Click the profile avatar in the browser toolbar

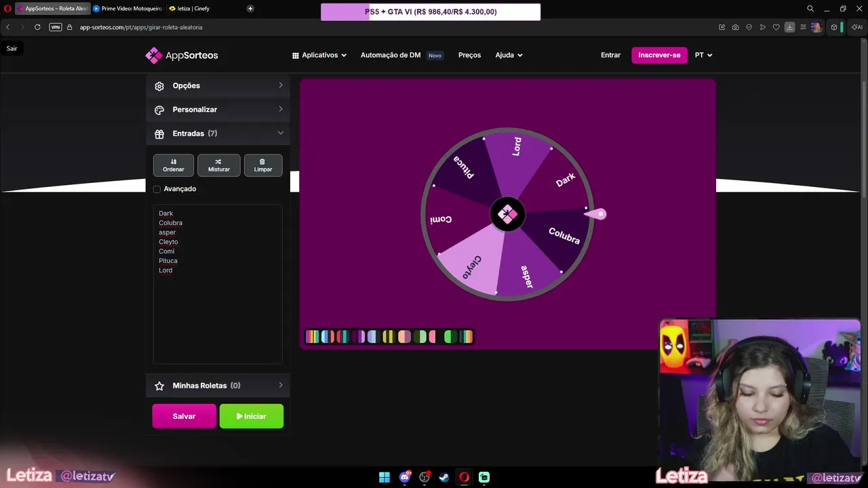coord(816,27)
